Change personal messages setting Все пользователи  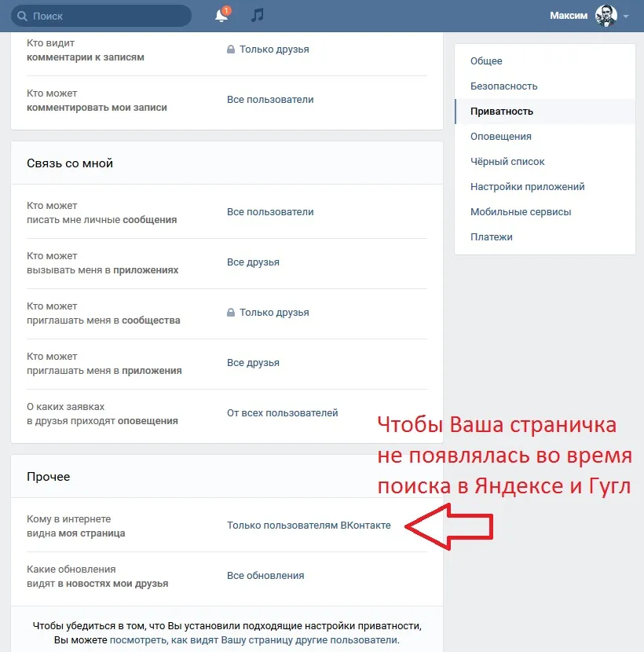coord(270,212)
